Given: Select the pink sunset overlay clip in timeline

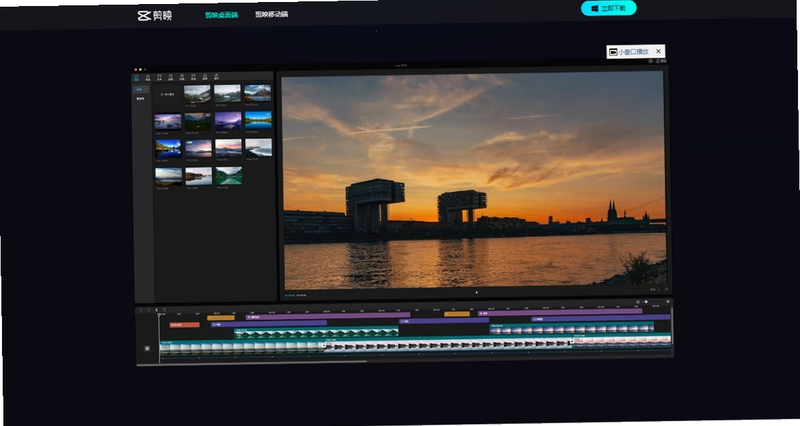Looking at the screenshot, I should [x=571, y=329].
